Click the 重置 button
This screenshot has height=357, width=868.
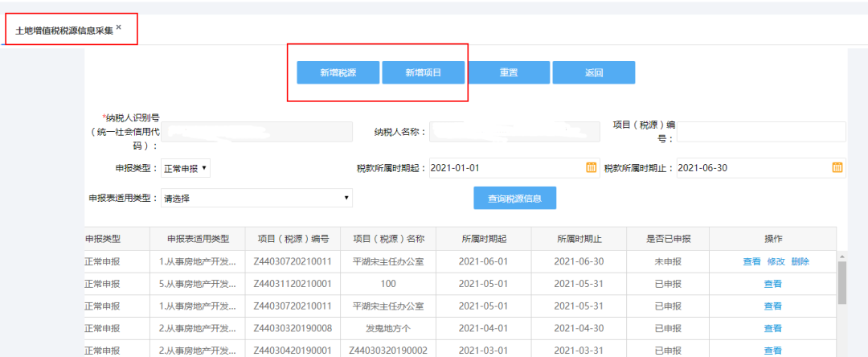509,72
